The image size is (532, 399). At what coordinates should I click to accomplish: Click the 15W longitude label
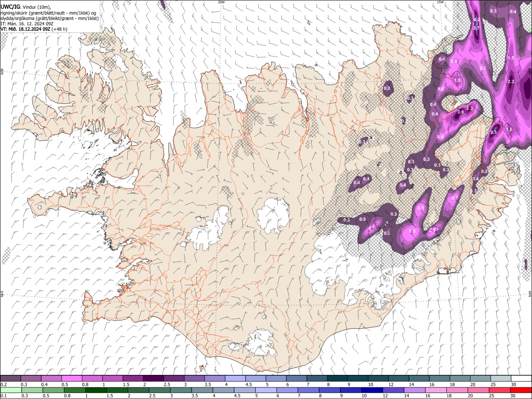[x=440, y=2]
